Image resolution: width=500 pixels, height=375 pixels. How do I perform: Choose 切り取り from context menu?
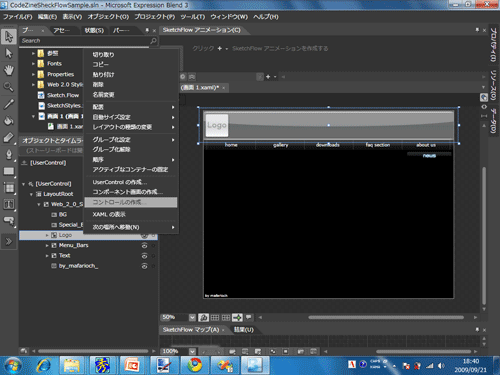click(131, 54)
